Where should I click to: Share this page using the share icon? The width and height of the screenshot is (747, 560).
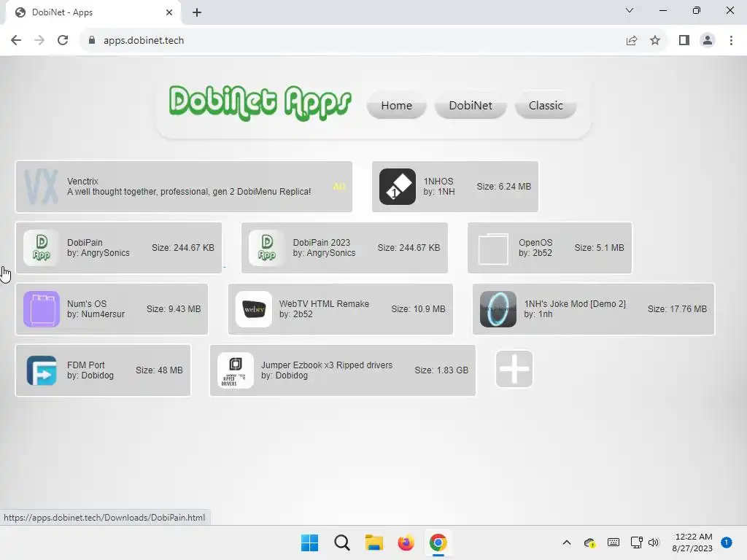click(x=632, y=41)
